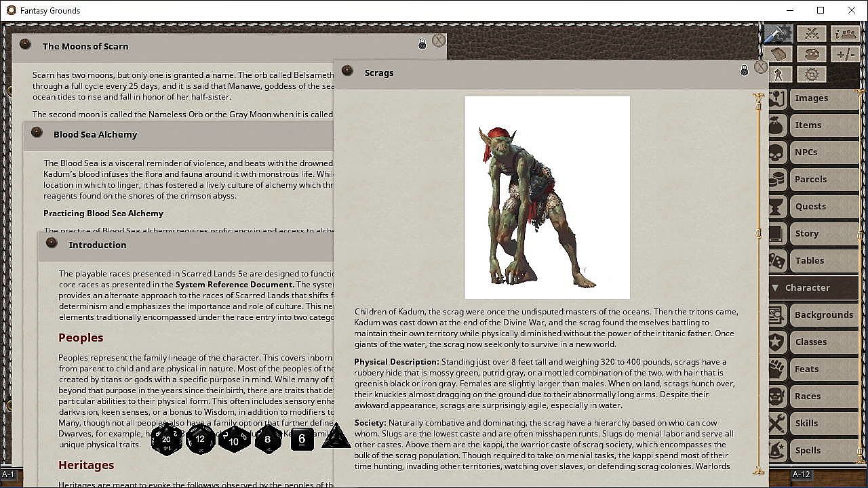This screenshot has height=488, width=868.
Task: Close the Scrags window
Action: [x=761, y=67]
